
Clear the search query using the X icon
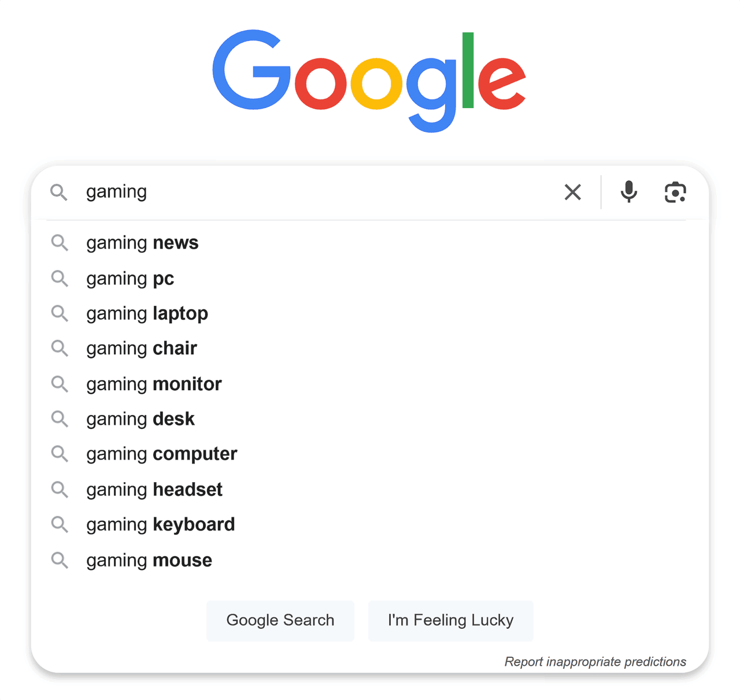572,192
